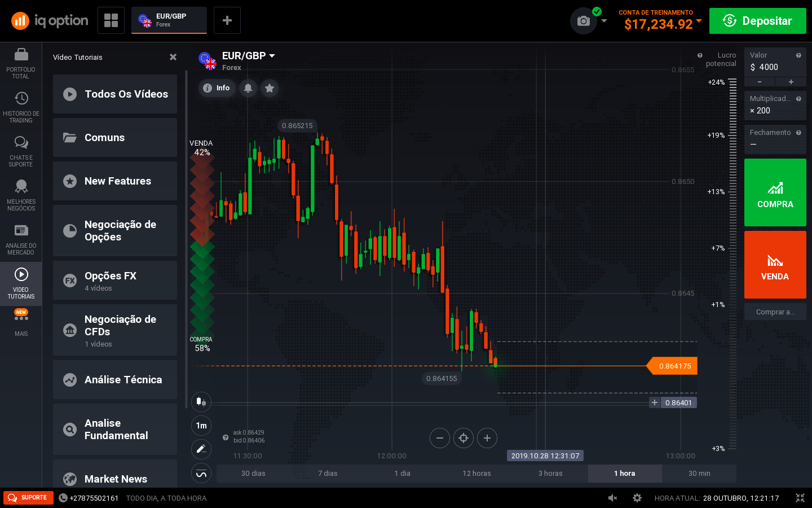Open Opções FX video category
The height and width of the screenshot is (508, 812).
click(115, 281)
